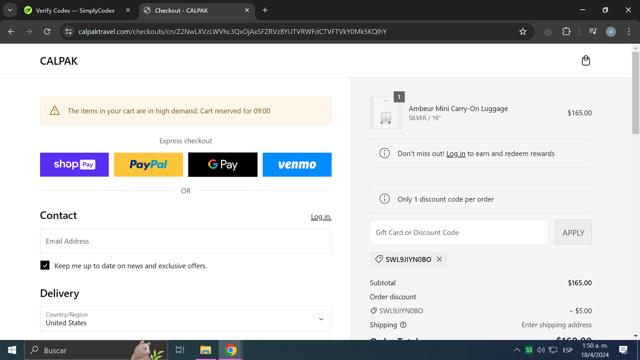
Task: Select Google Pay express checkout
Action: (223, 164)
